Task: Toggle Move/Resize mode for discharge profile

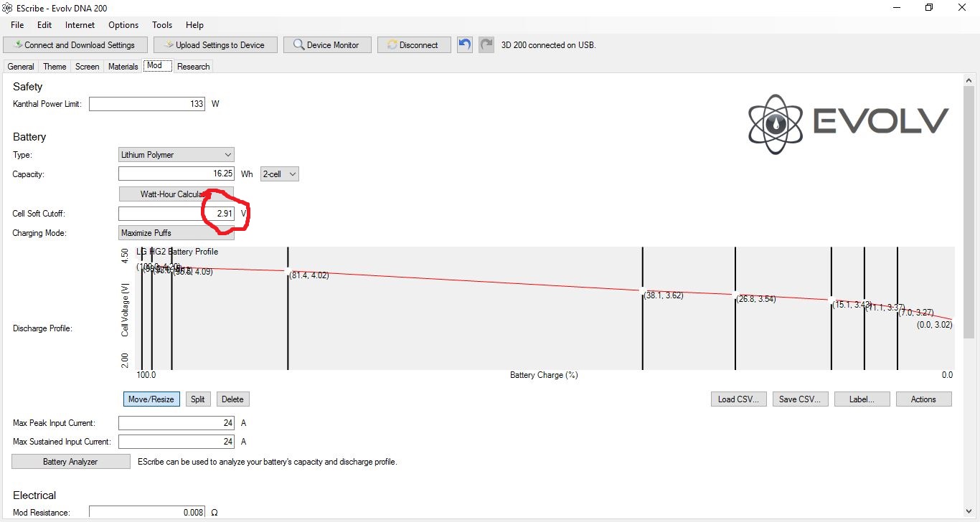Action: click(x=151, y=399)
